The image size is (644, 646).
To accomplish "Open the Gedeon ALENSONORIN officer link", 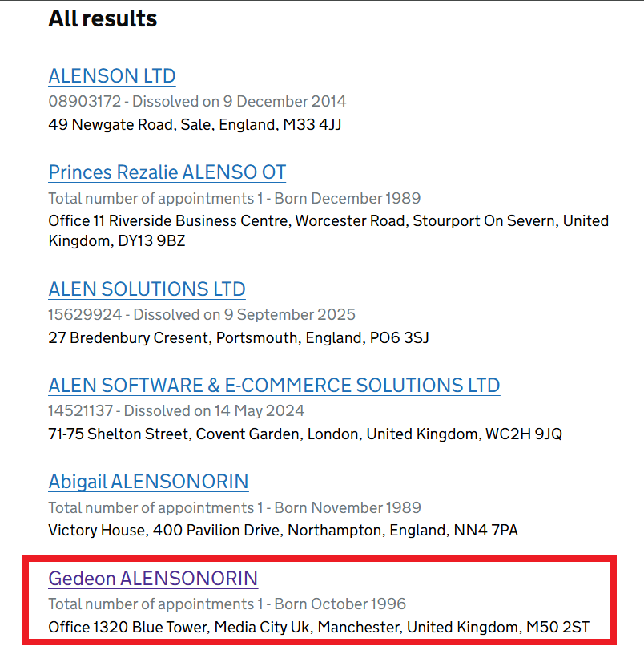I will [153, 579].
